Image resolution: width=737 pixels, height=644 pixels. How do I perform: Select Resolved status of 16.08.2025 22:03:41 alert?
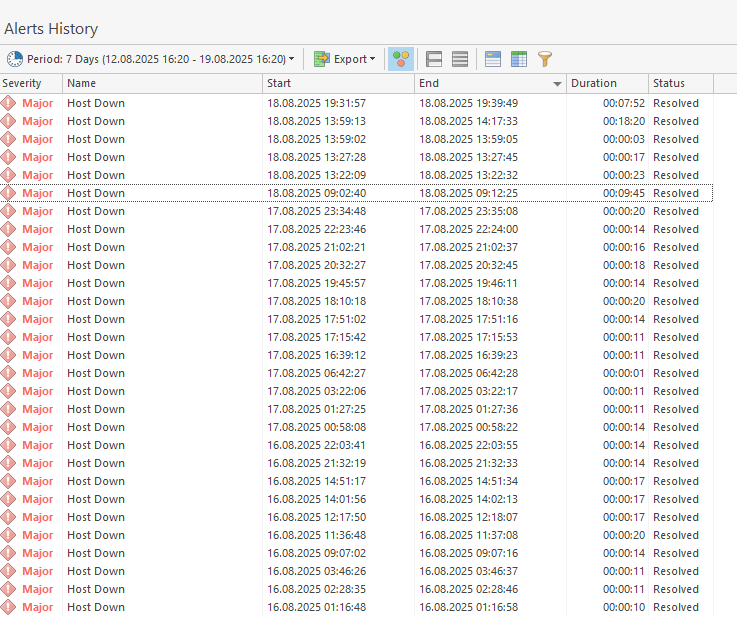tap(676, 445)
